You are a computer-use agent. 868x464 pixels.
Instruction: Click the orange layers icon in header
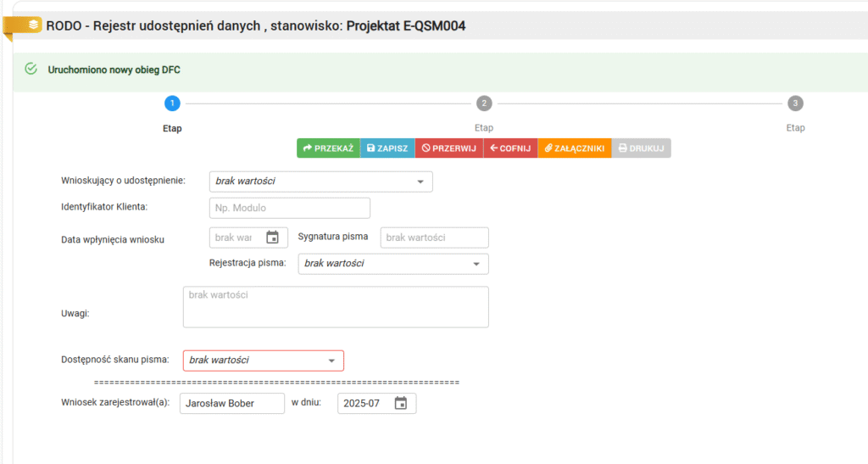[32, 25]
